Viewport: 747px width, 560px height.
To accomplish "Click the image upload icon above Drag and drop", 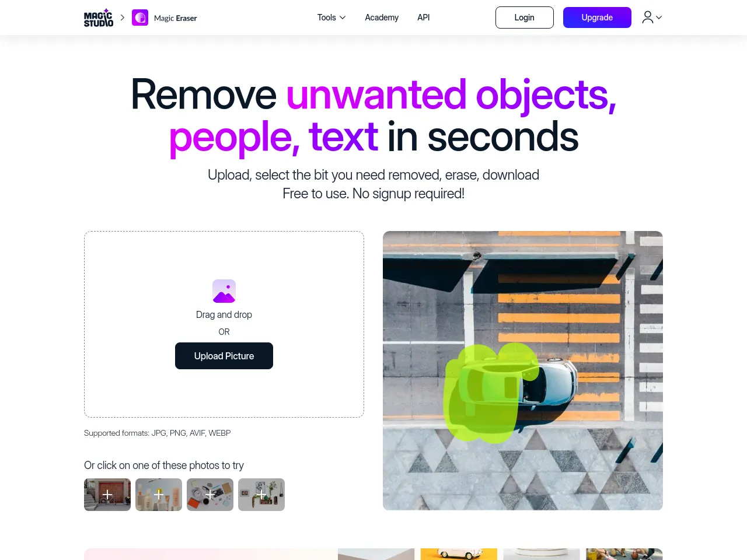I will (x=224, y=291).
